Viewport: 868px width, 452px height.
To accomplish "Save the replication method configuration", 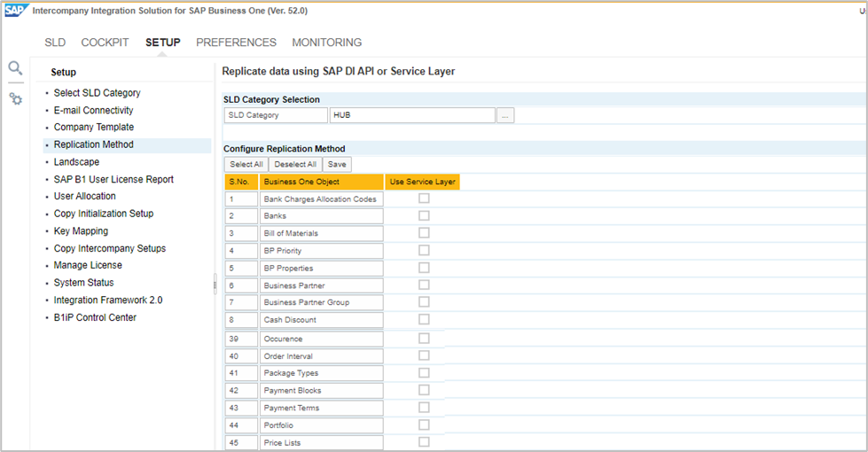I will (x=337, y=164).
